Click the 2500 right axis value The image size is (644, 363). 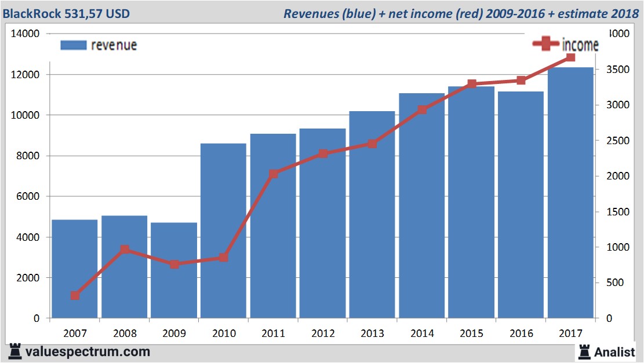618,141
